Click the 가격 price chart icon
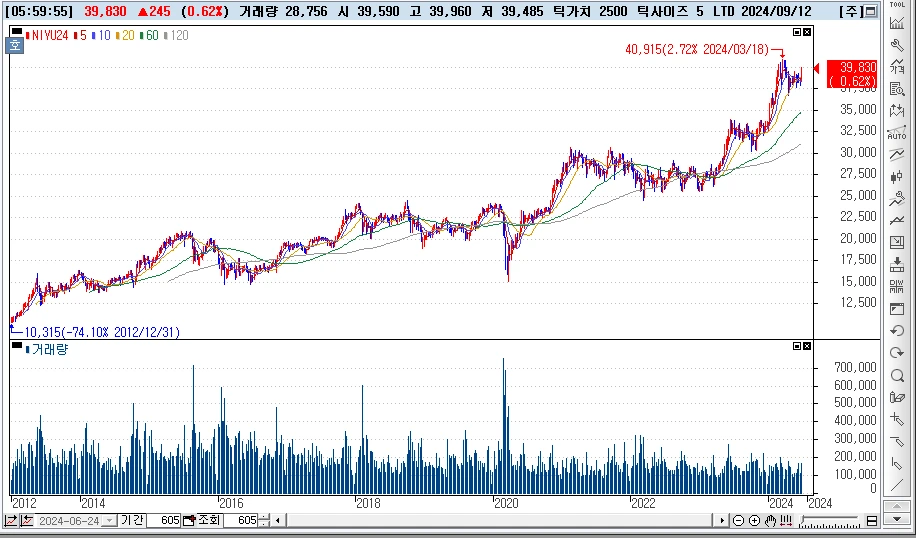The width and height of the screenshot is (916, 538). coord(897,67)
